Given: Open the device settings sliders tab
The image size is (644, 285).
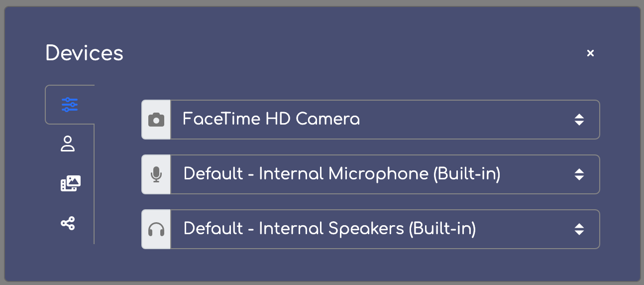Looking at the screenshot, I should [x=69, y=105].
